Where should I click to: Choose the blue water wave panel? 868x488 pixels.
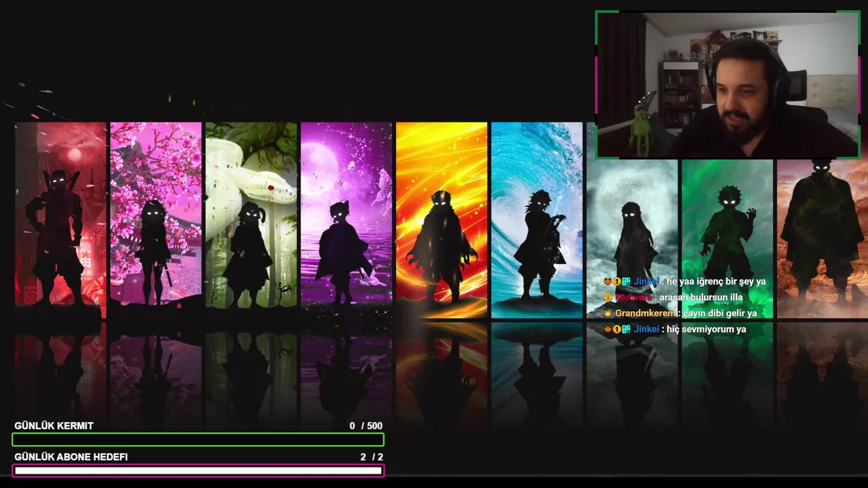pyautogui.click(x=537, y=220)
